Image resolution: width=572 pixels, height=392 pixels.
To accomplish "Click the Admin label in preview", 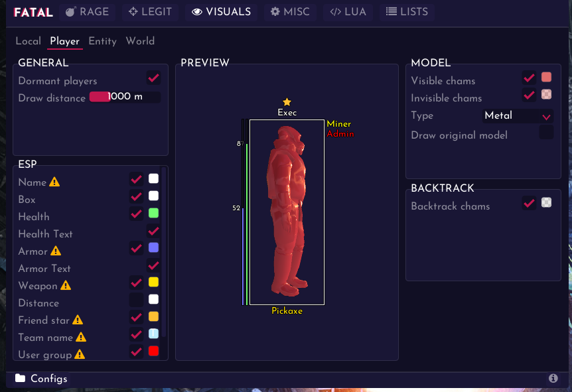I will 340,133.
